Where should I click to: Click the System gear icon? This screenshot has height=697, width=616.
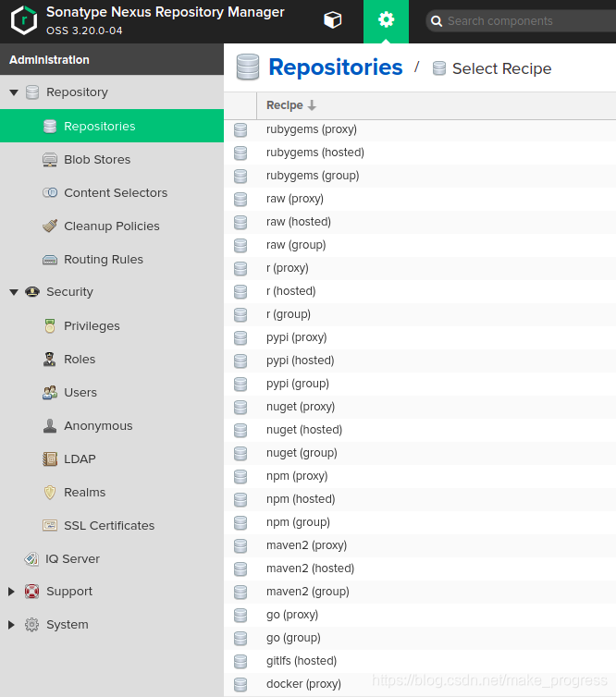pos(31,625)
